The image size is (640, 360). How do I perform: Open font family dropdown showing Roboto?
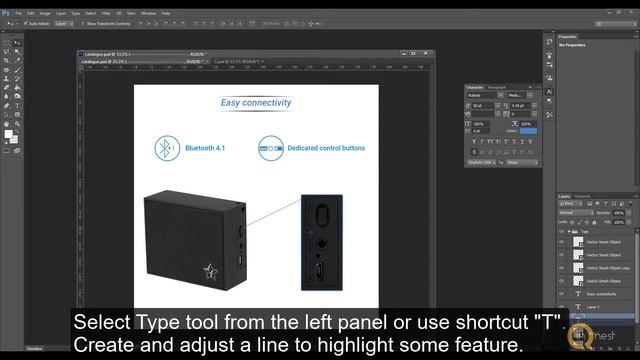coord(500,95)
